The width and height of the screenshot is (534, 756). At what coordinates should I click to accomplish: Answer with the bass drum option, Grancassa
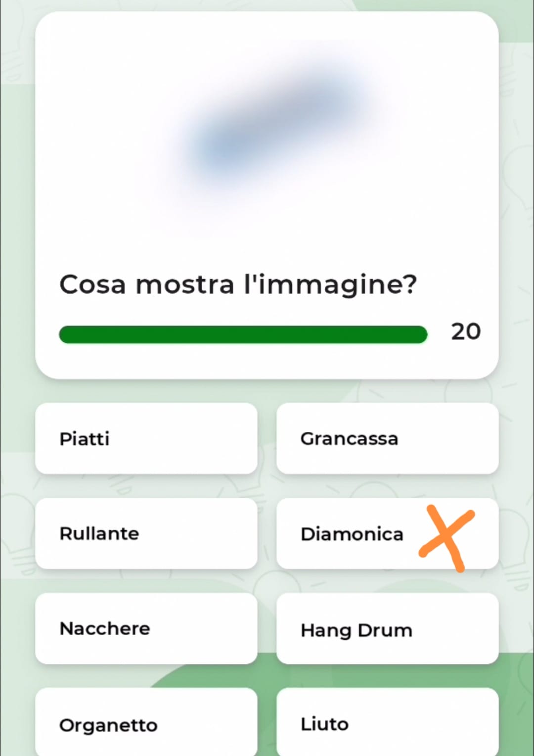(387, 438)
